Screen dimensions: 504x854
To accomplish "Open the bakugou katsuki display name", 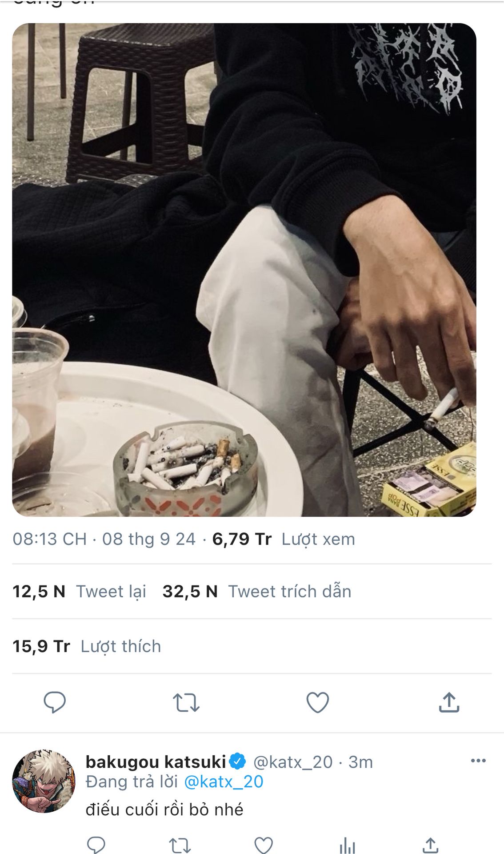I will pos(156,762).
